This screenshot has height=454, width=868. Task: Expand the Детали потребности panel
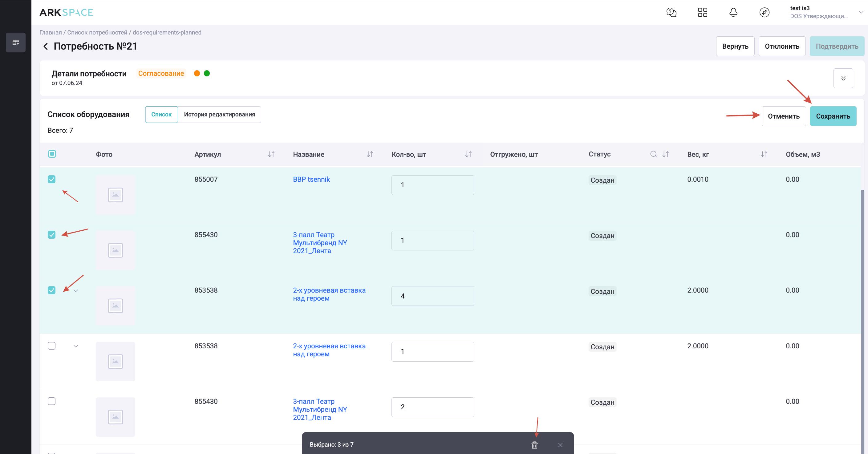click(843, 78)
